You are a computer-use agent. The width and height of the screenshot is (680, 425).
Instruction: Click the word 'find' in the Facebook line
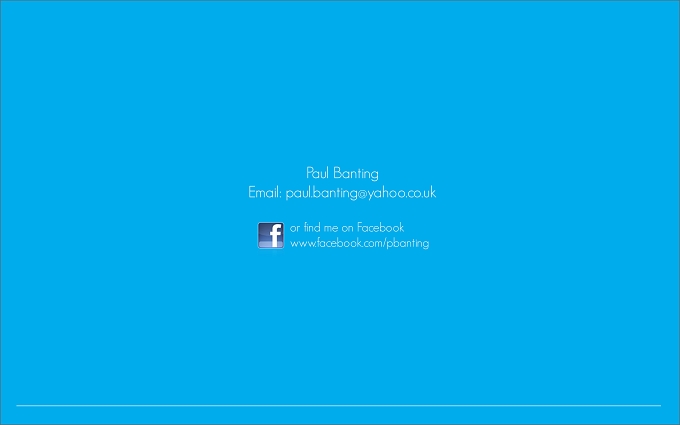point(312,227)
